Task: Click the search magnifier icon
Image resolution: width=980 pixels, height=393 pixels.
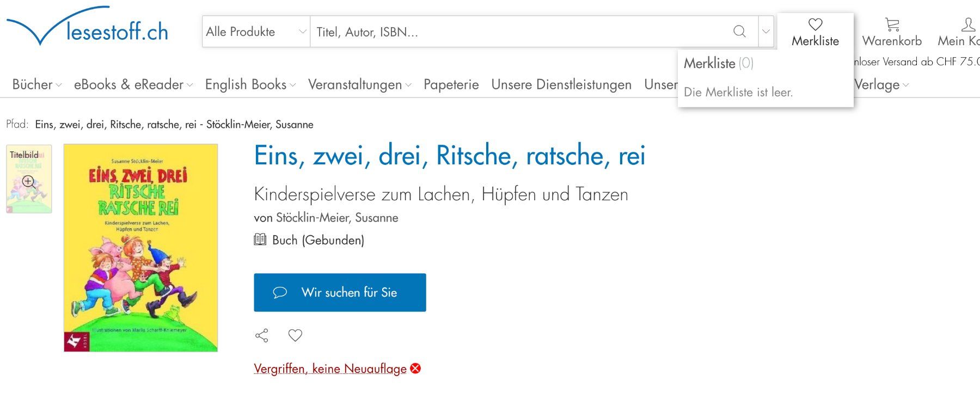Action: [739, 32]
